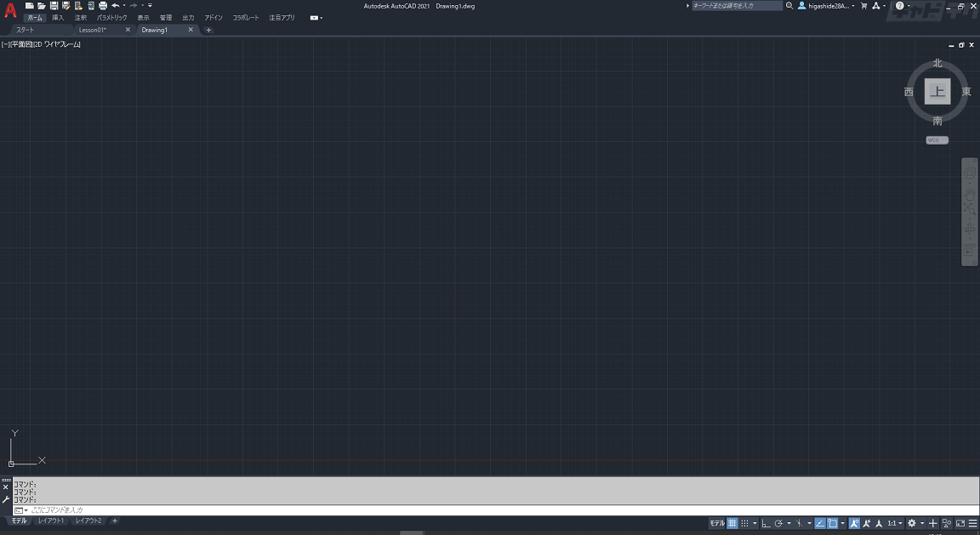Click 東 on the ViewCube compass
This screenshot has width=980, height=535.
point(966,92)
